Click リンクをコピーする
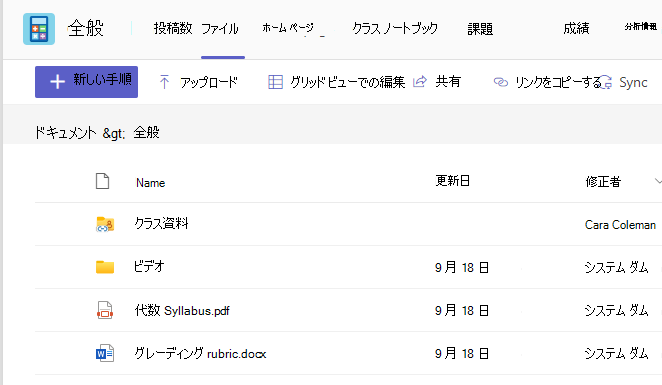Screen dimensions: 662x385 tap(558, 82)
